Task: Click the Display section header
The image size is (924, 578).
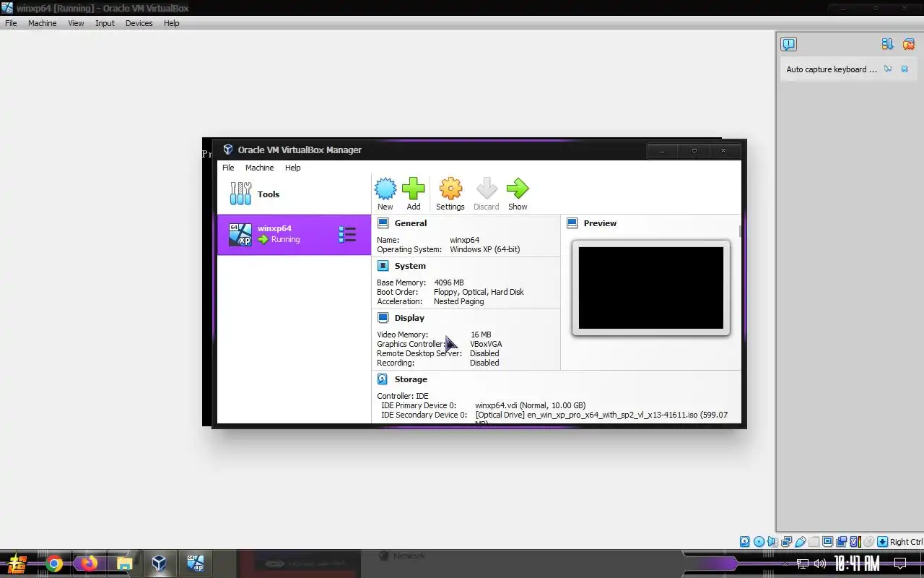Action: [409, 318]
